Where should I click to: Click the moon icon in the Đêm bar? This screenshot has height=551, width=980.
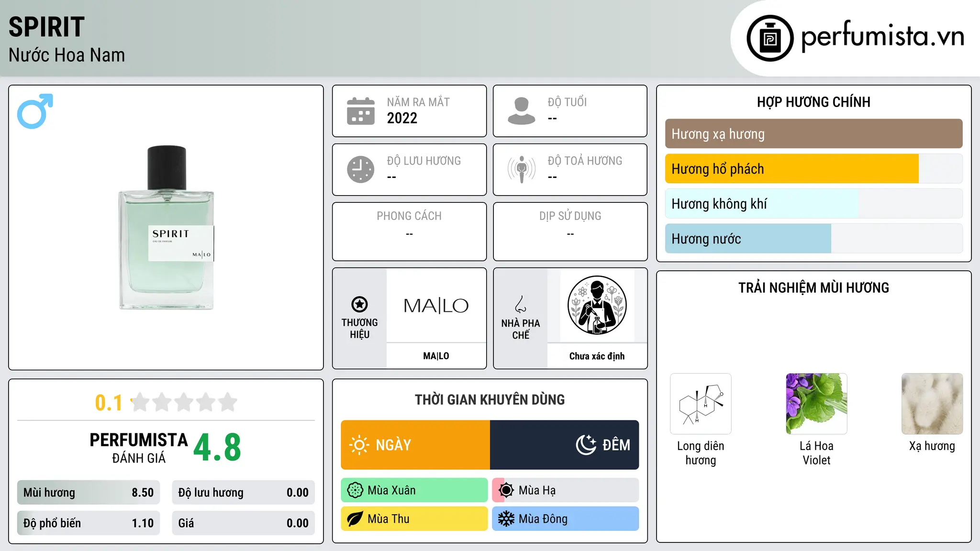coord(586,445)
